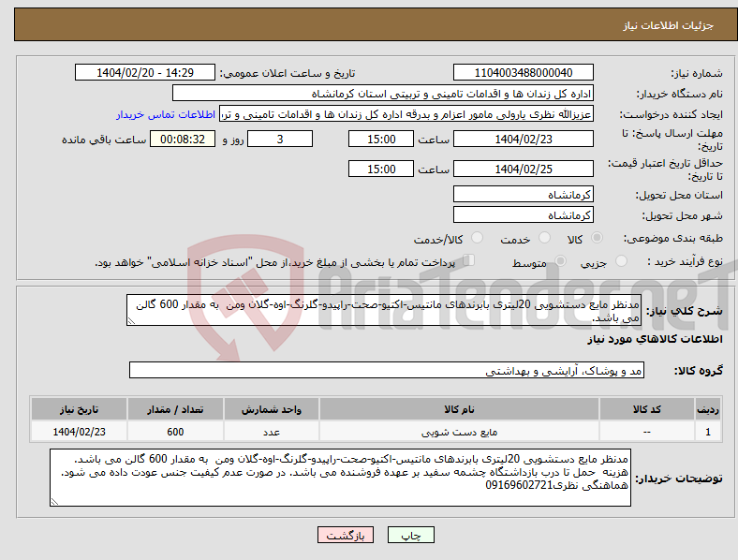Select the متوسط purchase type radio
This screenshot has height=560, width=738.
(560, 260)
